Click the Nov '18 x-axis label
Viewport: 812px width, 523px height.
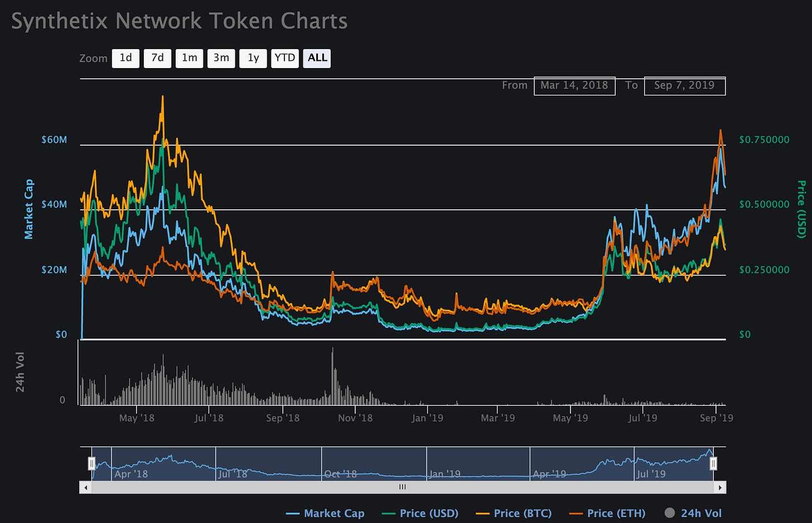click(355, 418)
